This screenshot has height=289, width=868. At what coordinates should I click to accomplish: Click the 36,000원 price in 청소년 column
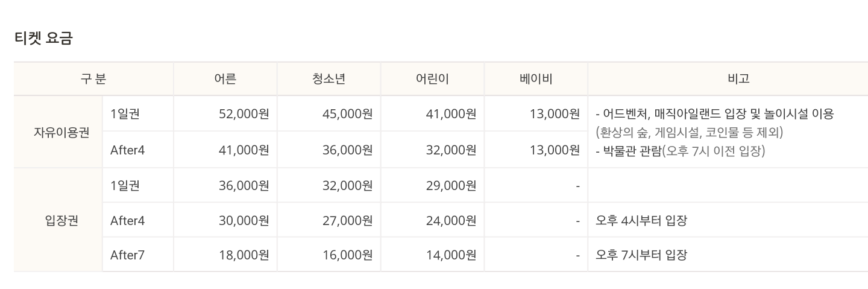347,150
